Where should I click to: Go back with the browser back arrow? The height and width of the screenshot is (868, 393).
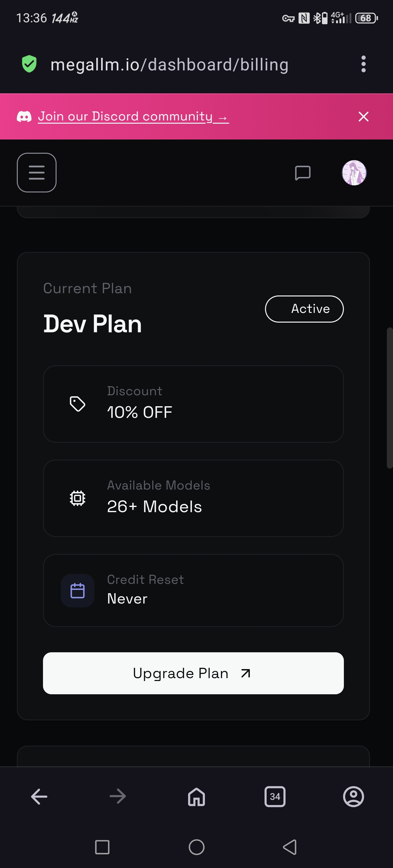click(39, 797)
